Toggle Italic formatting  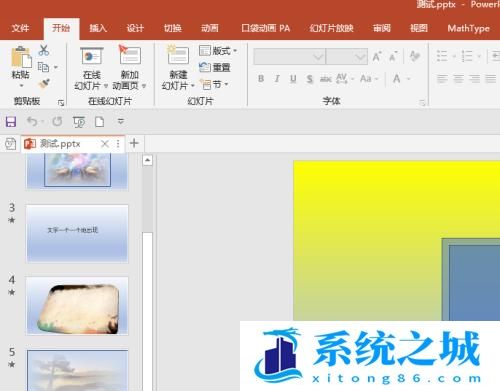277,79
